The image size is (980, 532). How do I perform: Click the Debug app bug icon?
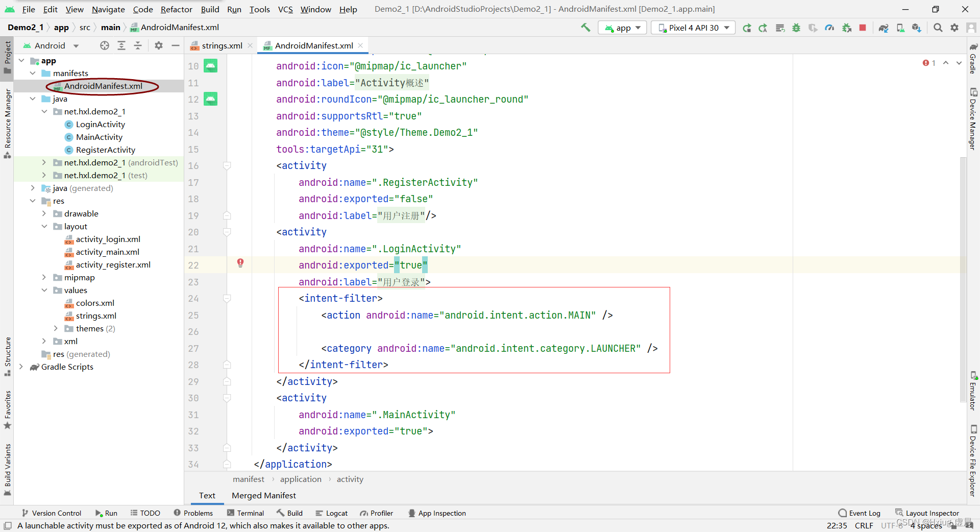[x=796, y=28]
